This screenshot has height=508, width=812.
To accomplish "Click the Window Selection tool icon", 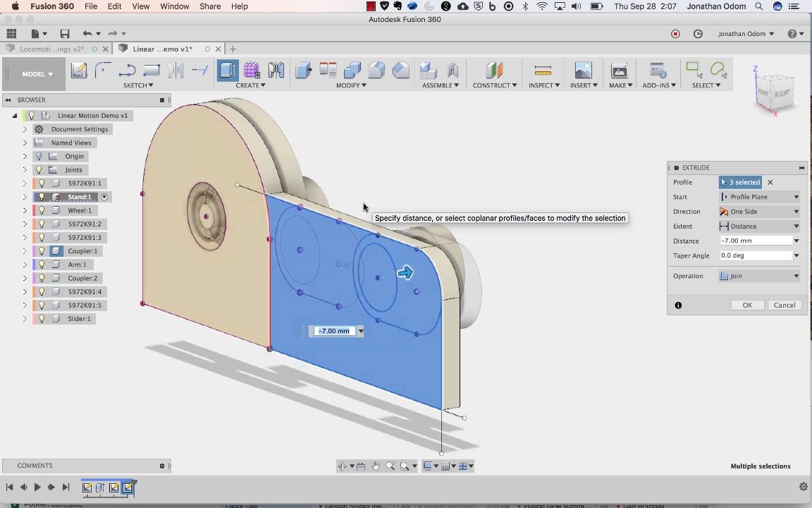I will (x=694, y=69).
